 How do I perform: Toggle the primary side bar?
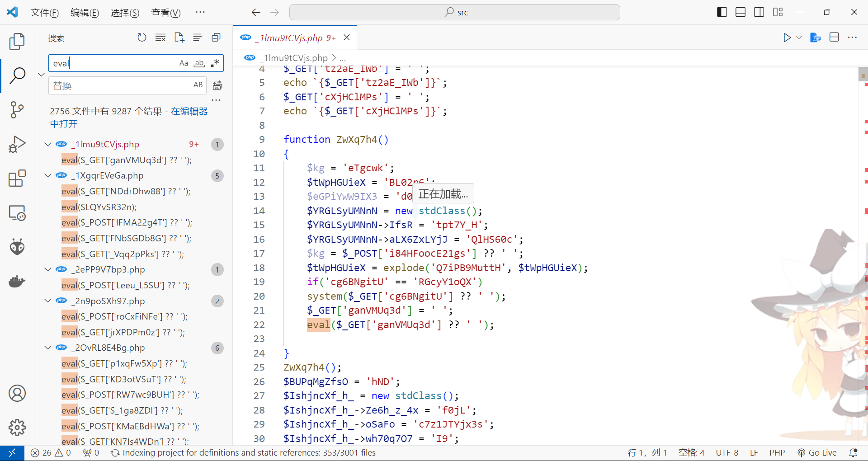point(722,12)
